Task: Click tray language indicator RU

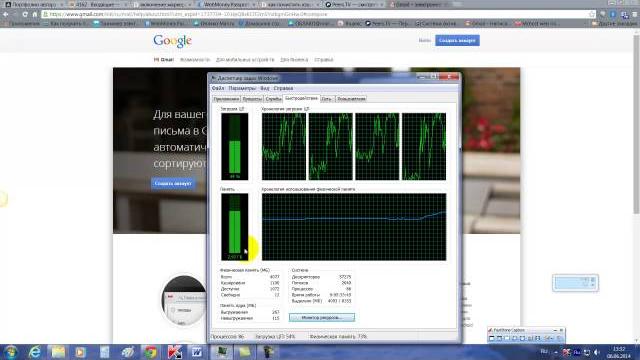Action: point(544,352)
